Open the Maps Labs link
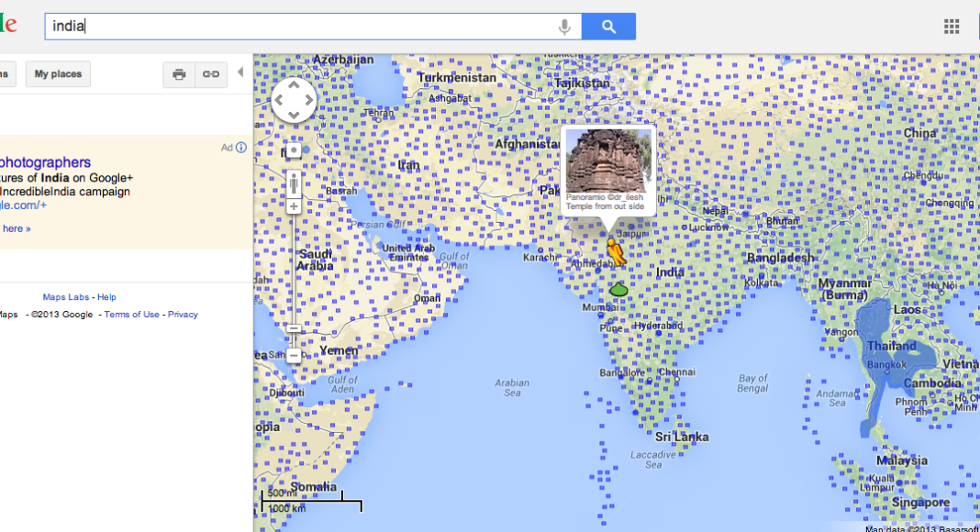The width and height of the screenshot is (980, 532). point(67,297)
